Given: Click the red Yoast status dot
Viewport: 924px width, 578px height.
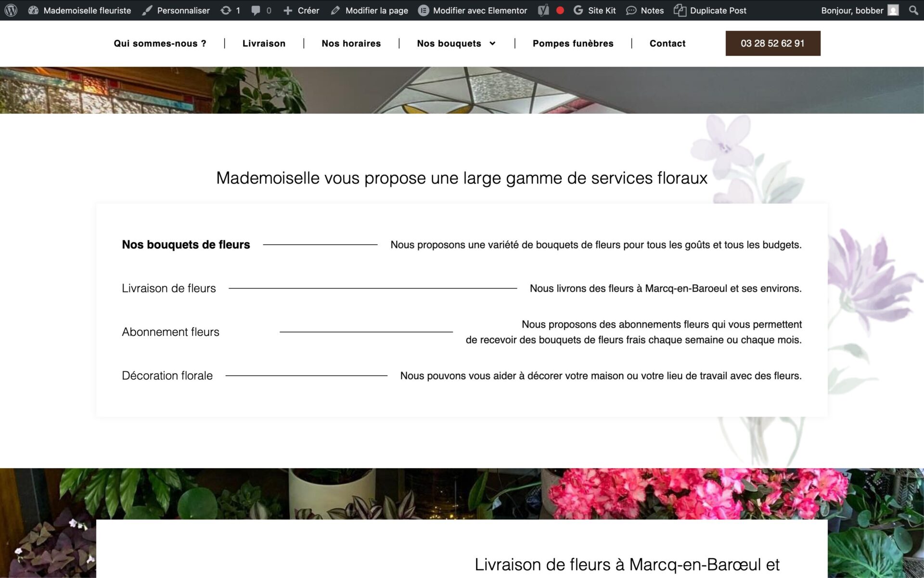Looking at the screenshot, I should (560, 10).
